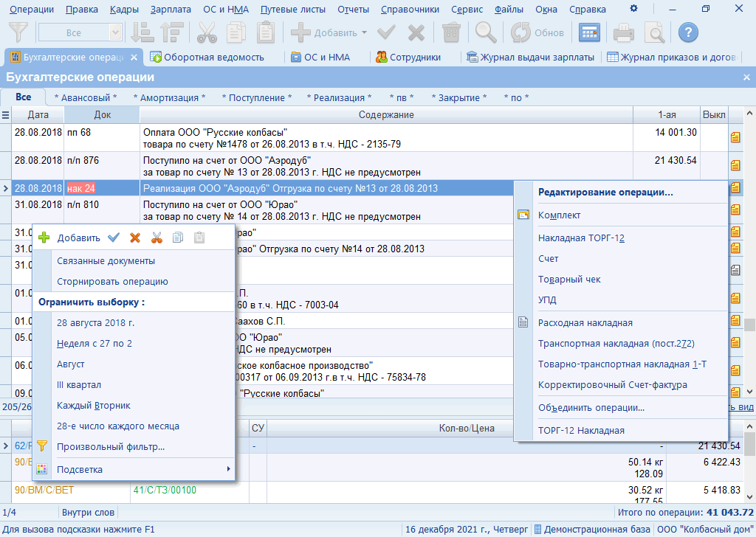Open the 'Все' filter combo box
The width and height of the screenshot is (756, 537).
tap(115, 32)
